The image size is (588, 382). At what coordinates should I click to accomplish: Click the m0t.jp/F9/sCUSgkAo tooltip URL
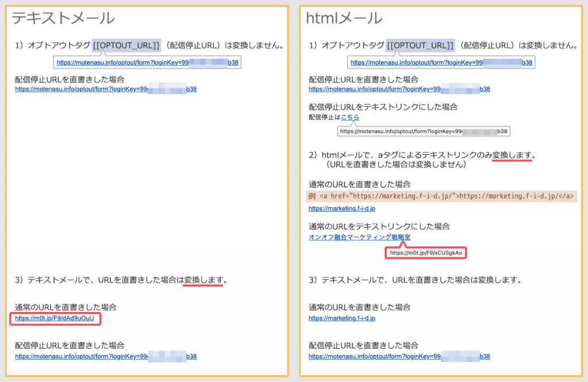click(425, 252)
